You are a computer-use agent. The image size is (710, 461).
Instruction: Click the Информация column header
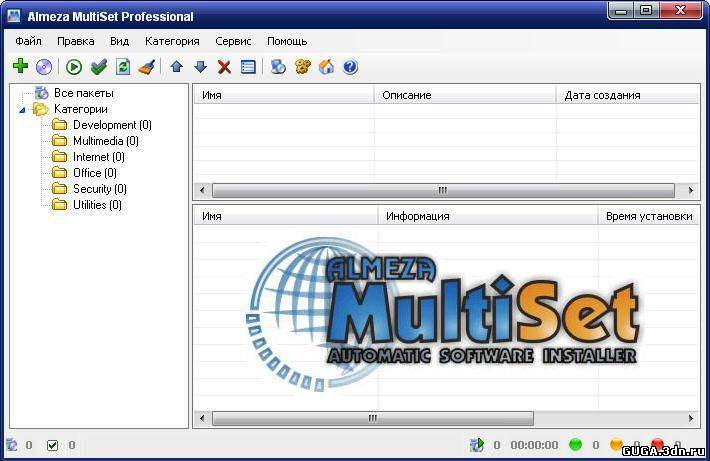point(488,216)
